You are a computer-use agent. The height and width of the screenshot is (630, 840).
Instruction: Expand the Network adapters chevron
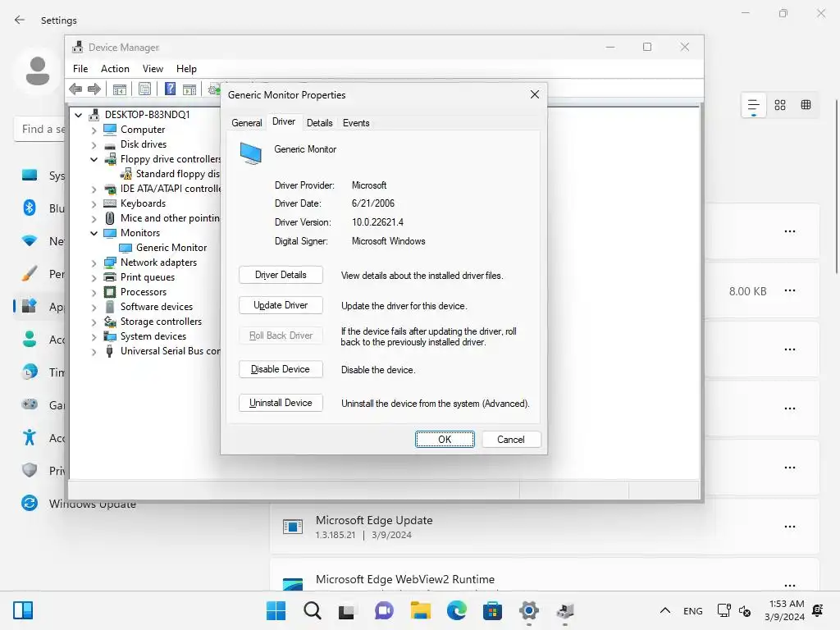tap(94, 263)
